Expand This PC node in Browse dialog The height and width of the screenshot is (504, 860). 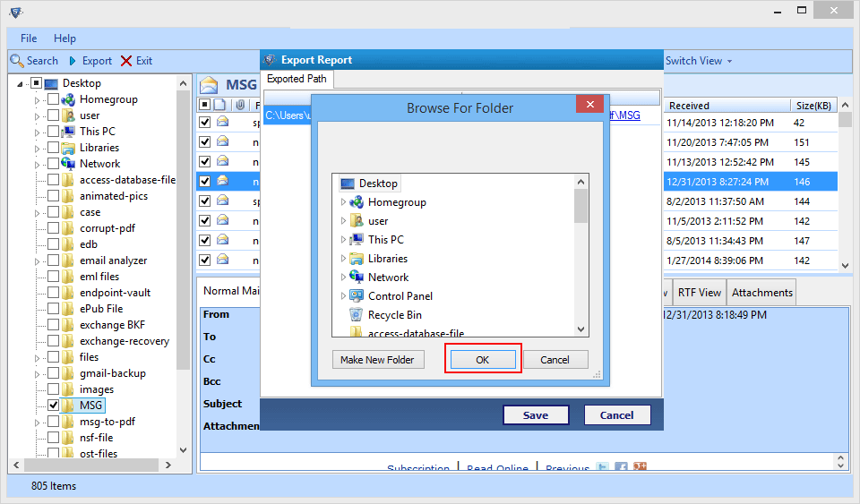343,239
